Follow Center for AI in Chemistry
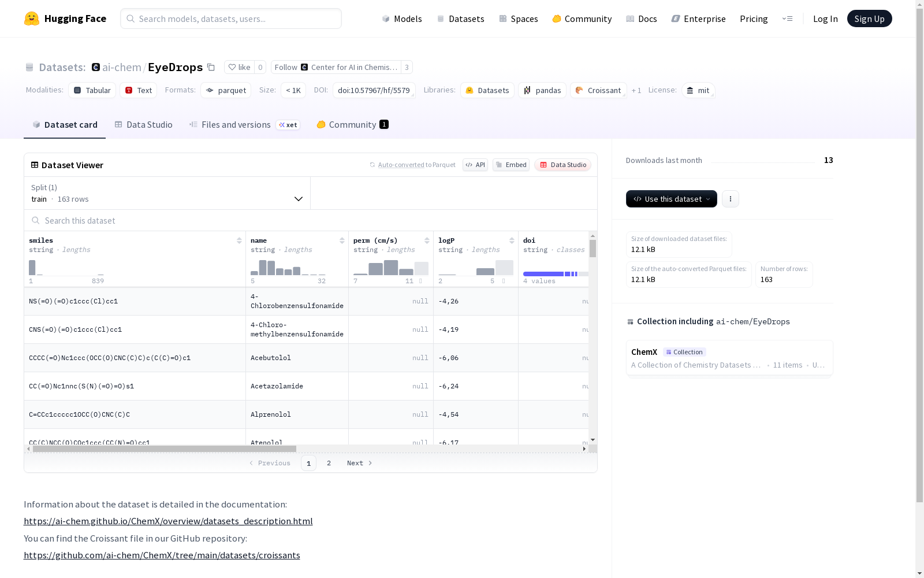 point(336,67)
